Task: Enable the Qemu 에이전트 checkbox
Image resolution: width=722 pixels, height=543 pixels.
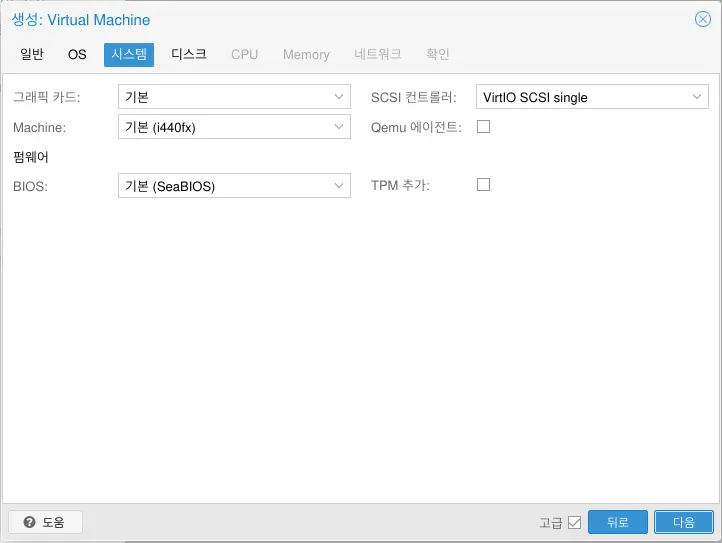Action: pos(483,127)
